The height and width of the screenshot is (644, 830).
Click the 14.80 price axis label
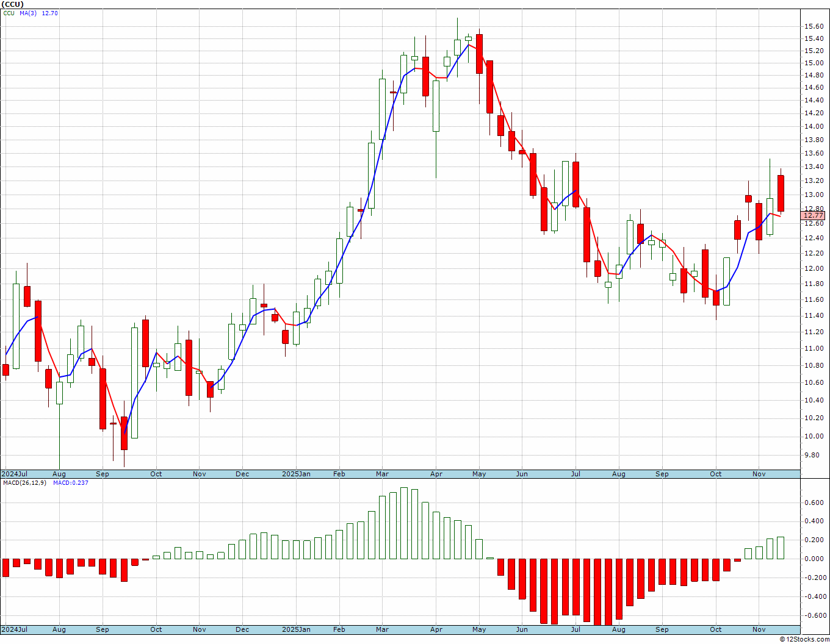click(814, 76)
